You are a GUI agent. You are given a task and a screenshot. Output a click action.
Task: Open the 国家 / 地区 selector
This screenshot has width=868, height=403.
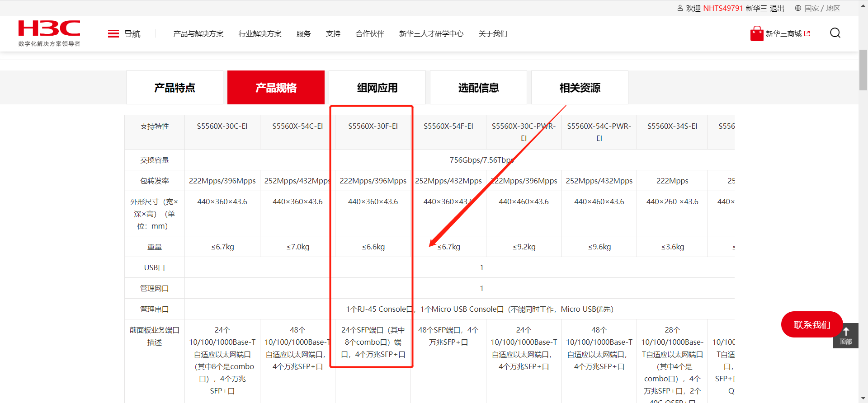coord(822,8)
